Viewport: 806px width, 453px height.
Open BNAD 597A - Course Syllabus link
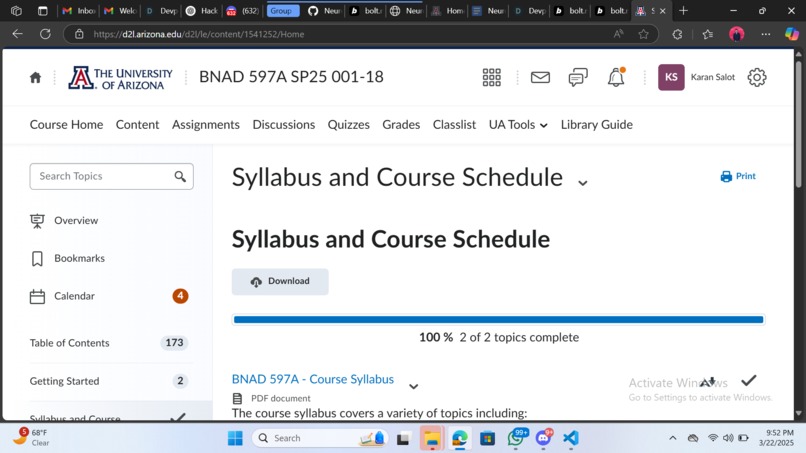point(313,379)
